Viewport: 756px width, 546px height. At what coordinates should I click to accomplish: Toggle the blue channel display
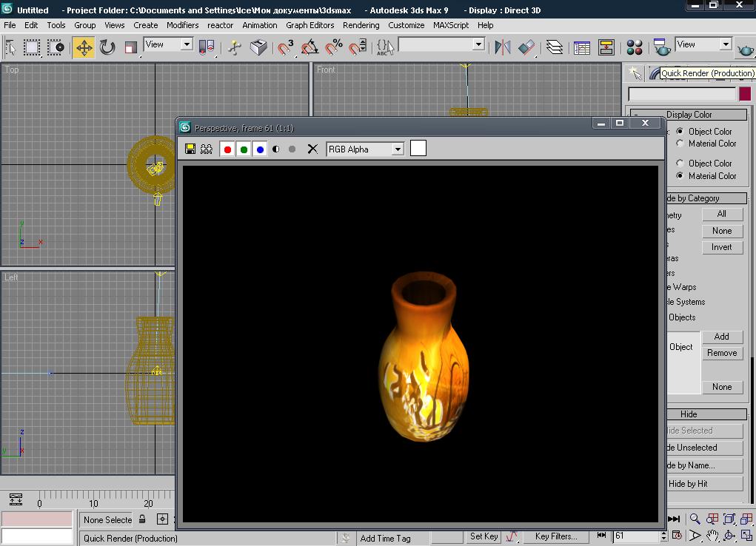[x=260, y=149]
